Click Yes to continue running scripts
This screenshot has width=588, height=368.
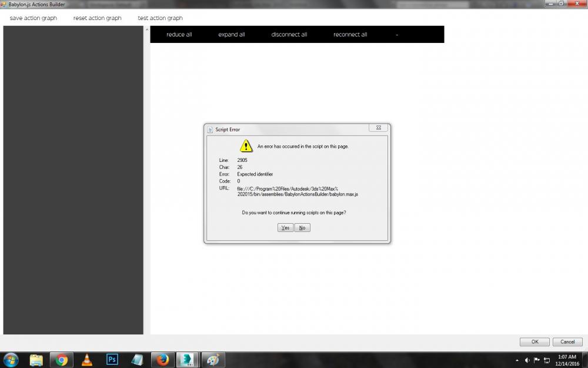point(285,227)
